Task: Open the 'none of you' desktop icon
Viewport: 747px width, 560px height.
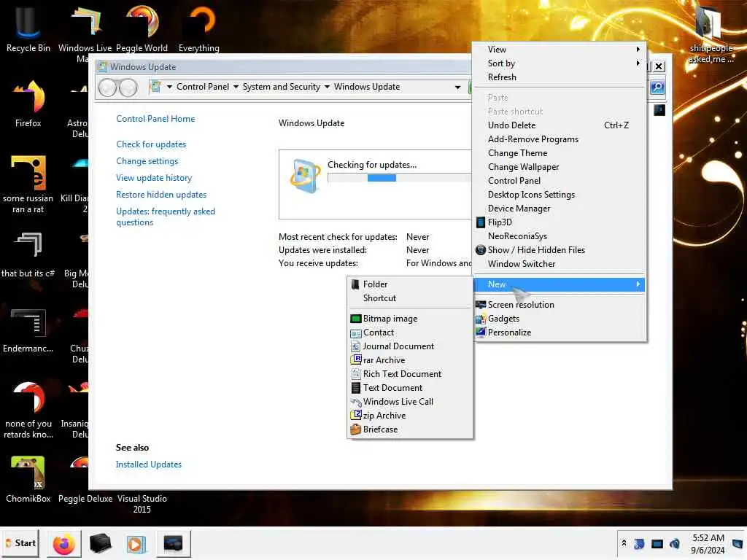Action: tap(28, 410)
